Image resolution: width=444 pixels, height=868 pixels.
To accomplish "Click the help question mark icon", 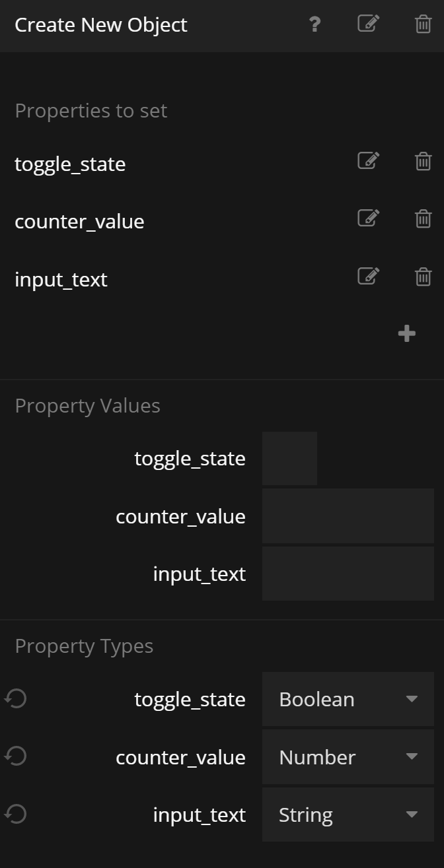I will click(314, 25).
